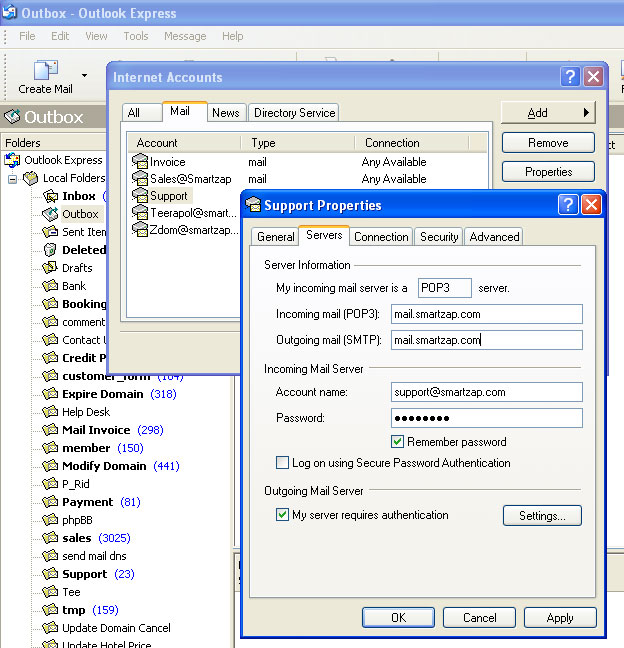624x648 pixels.
Task: Click the member folder icon
Action: tap(50, 448)
